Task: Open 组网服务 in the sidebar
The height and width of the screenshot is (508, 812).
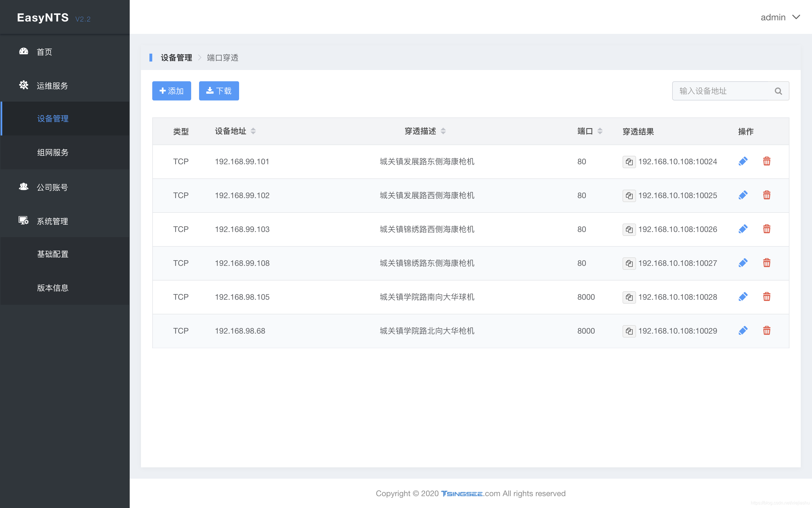Action: coord(65,152)
